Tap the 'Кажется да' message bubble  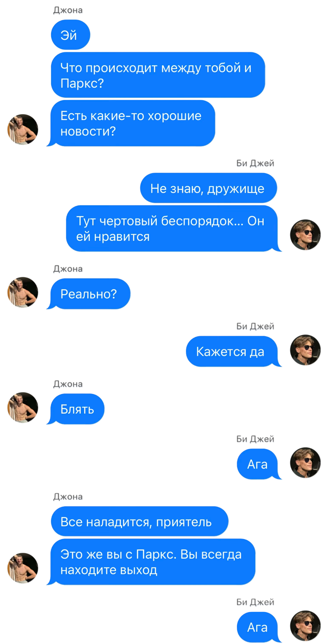coord(233,351)
